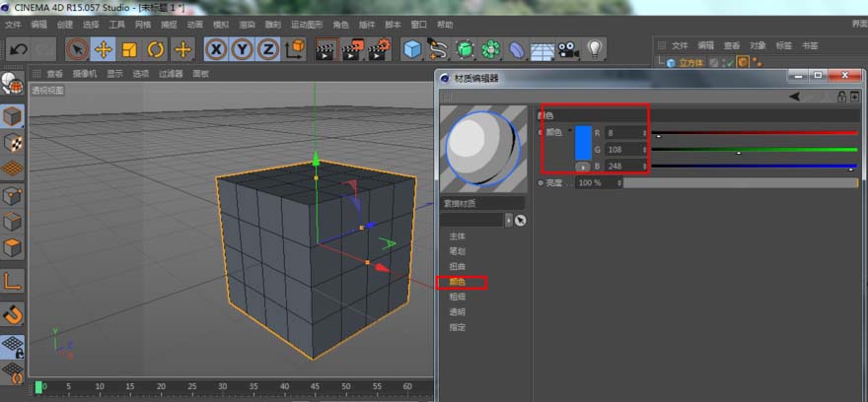Open the dropdown below the material name field
This screenshot has height=402, width=868.
509,220
